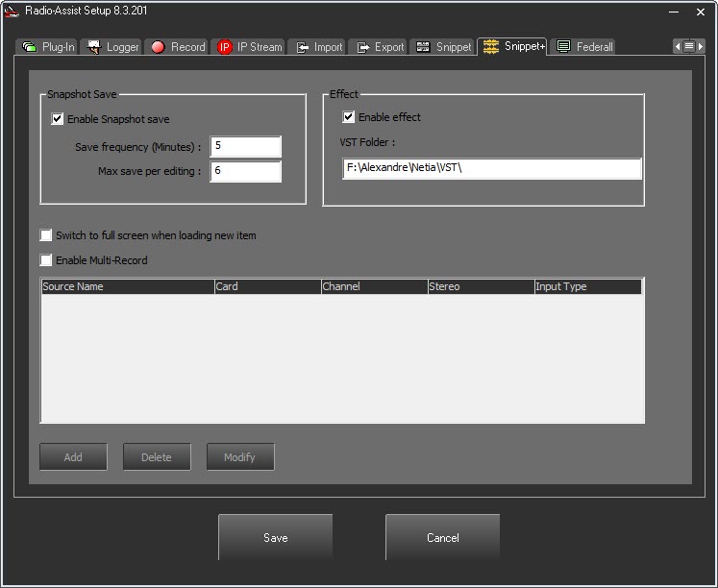Click the Radio-Assist app icon in title bar
The image size is (718, 588).
click(x=12, y=12)
